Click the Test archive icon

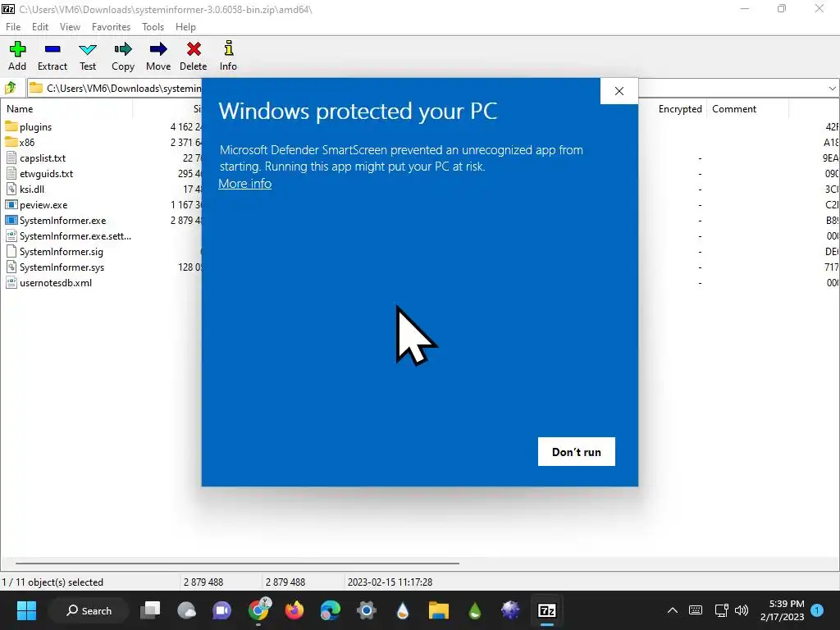pos(88,49)
